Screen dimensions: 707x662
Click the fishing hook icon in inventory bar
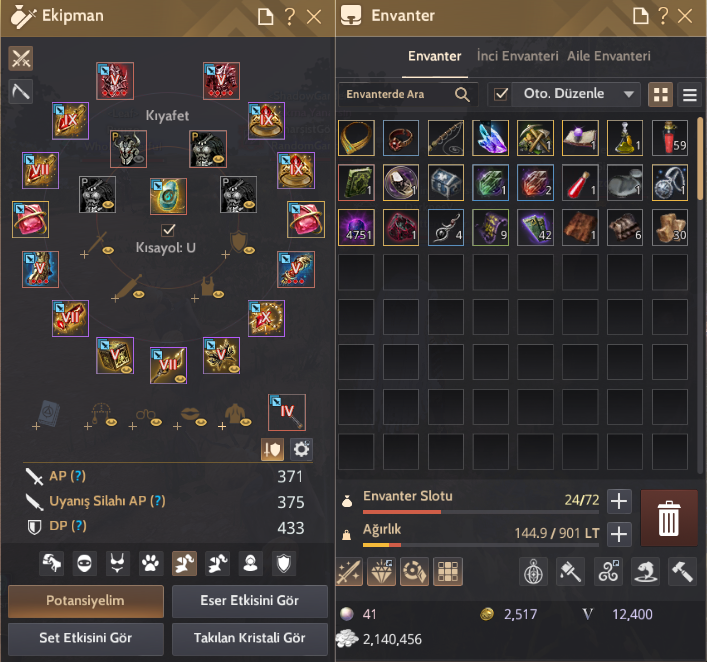tap(645, 572)
